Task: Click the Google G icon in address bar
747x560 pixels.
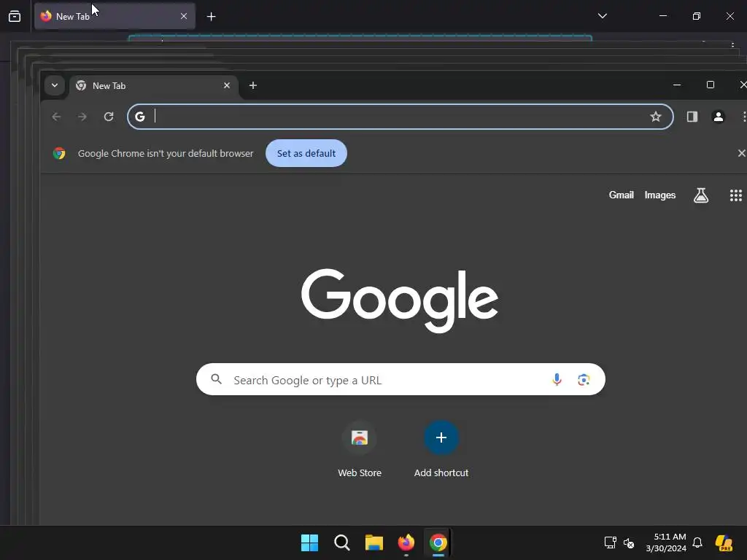Action: (x=139, y=117)
